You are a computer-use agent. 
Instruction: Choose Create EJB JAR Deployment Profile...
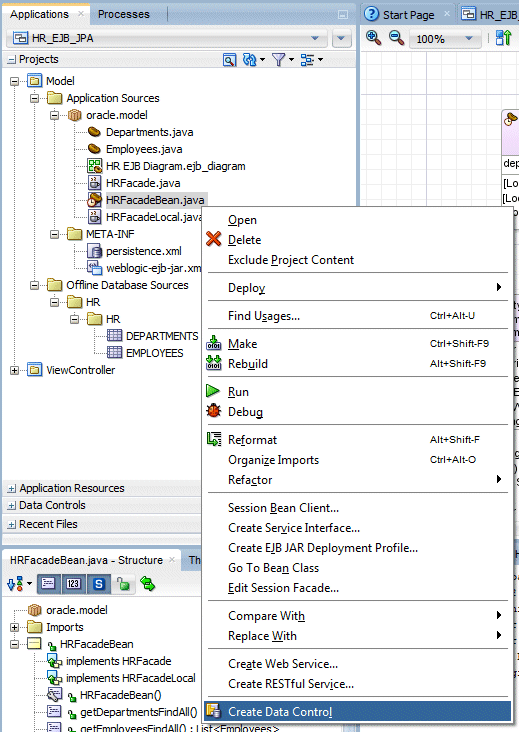pyautogui.click(x=358, y=548)
